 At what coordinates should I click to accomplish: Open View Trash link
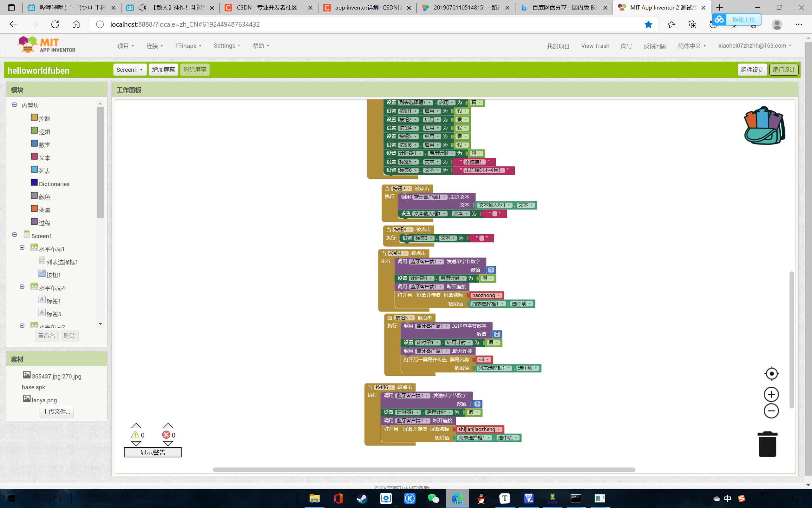tap(595, 46)
